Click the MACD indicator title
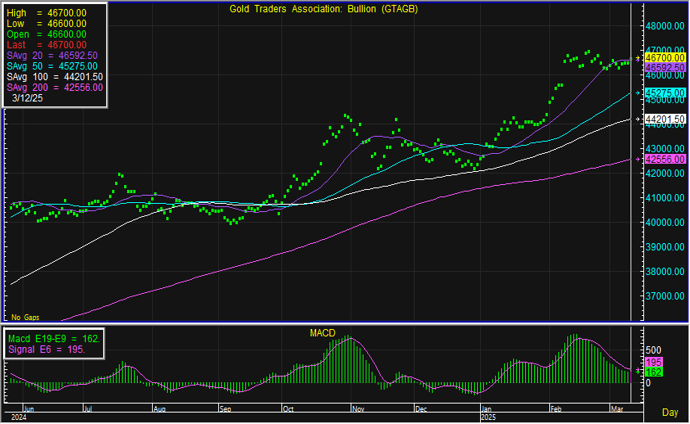 321,331
